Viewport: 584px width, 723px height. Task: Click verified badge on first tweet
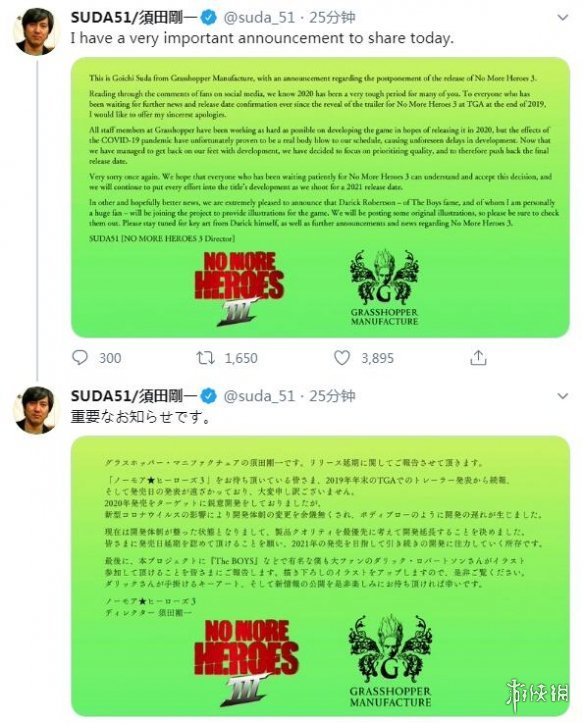click(208, 18)
